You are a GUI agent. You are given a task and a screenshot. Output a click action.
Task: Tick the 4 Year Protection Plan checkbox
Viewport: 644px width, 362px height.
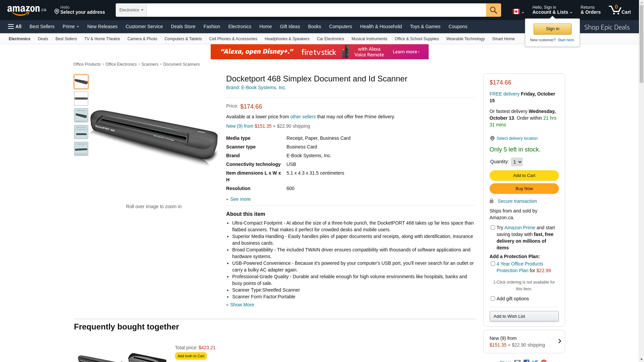[x=493, y=264]
